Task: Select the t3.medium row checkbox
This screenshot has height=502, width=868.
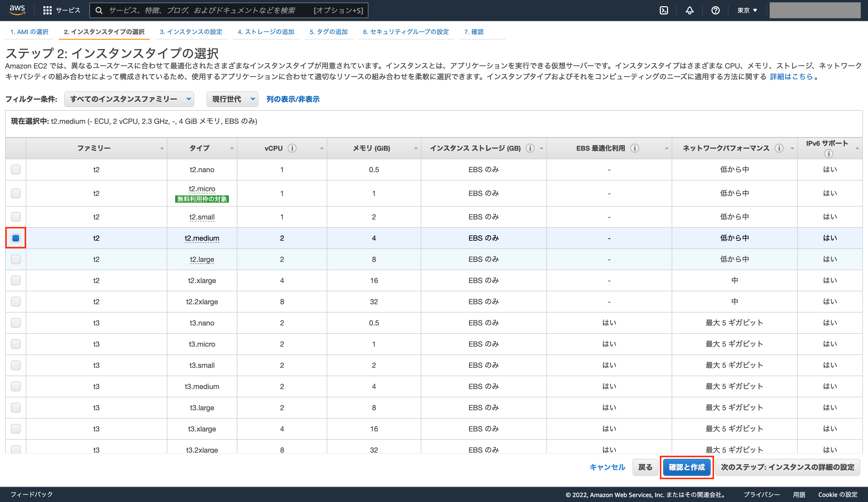Action: coord(16,386)
